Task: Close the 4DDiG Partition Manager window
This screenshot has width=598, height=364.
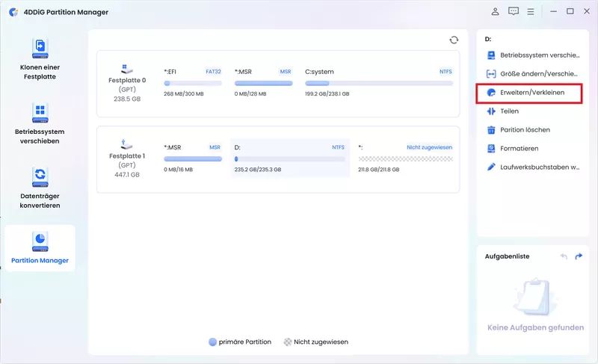Action: (x=587, y=11)
